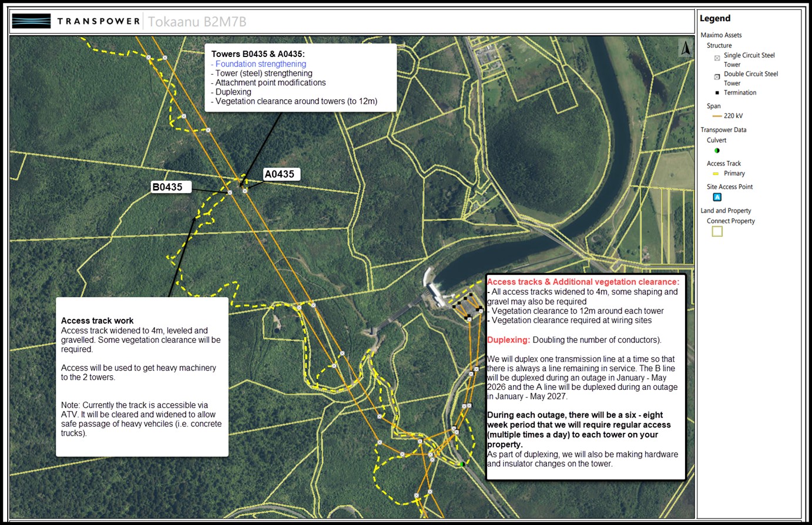Click the north arrow compass icon
This screenshot has width=812, height=525.
tap(685, 48)
